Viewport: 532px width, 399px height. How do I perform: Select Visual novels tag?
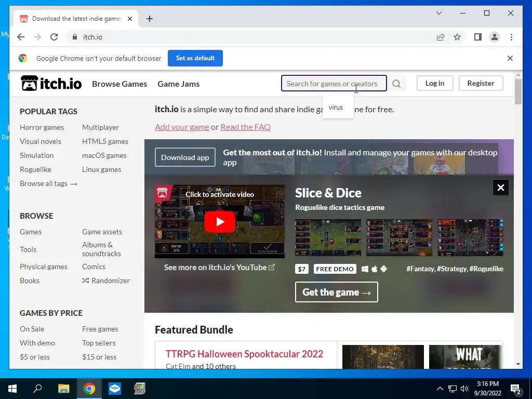[41, 141]
